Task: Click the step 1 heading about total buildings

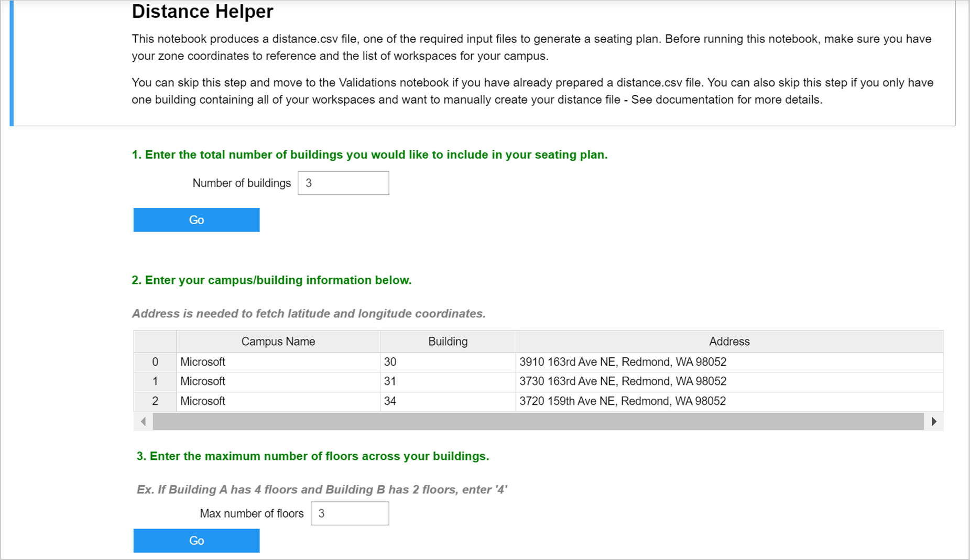Action: tap(369, 155)
